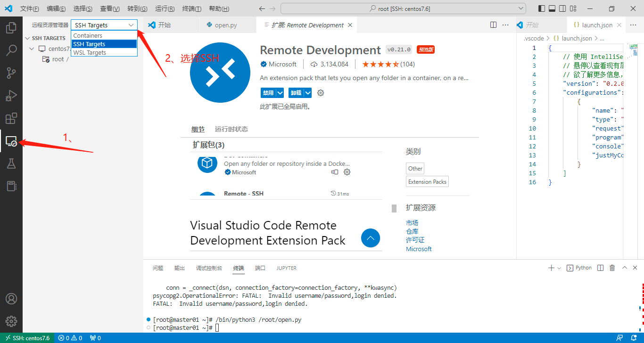The image size is (644, 343).
Task: Open the Extensions view in the activity bar
Action: tap(11, 118)
